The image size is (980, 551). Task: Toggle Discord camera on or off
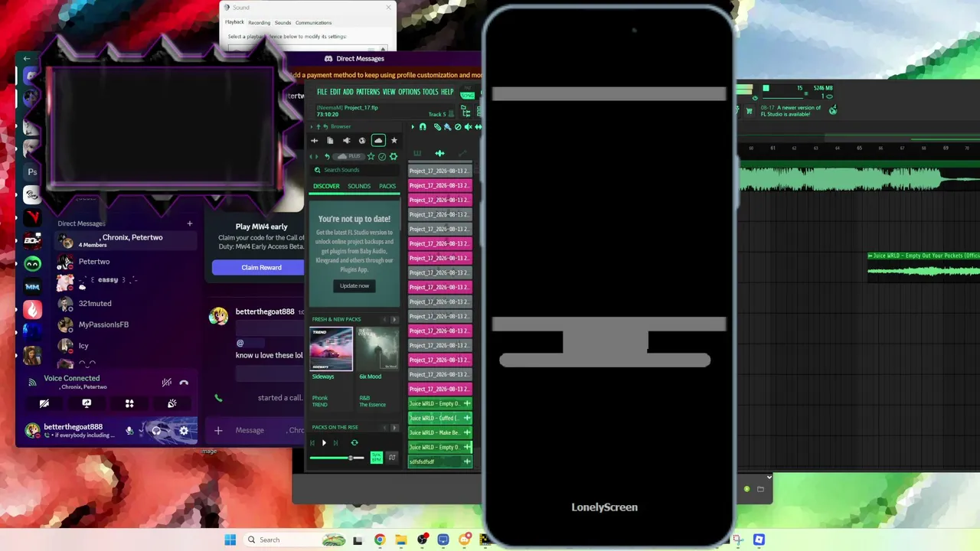click(44, 403)
